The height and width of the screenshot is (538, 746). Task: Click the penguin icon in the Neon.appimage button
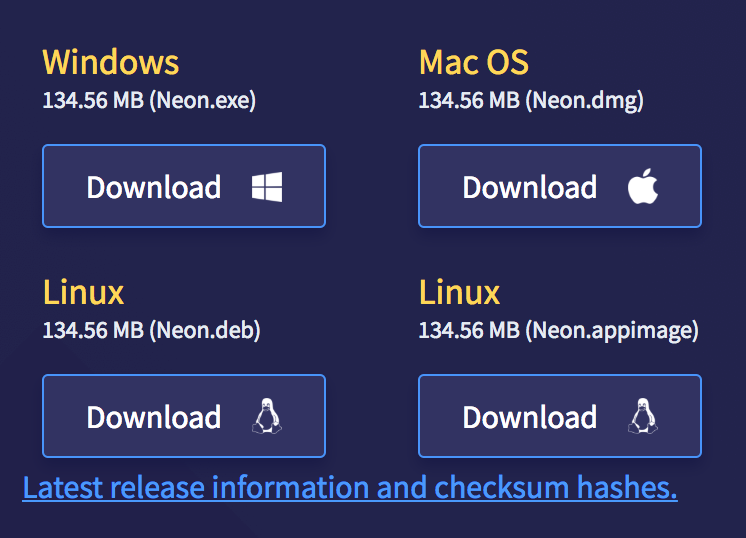643,416
